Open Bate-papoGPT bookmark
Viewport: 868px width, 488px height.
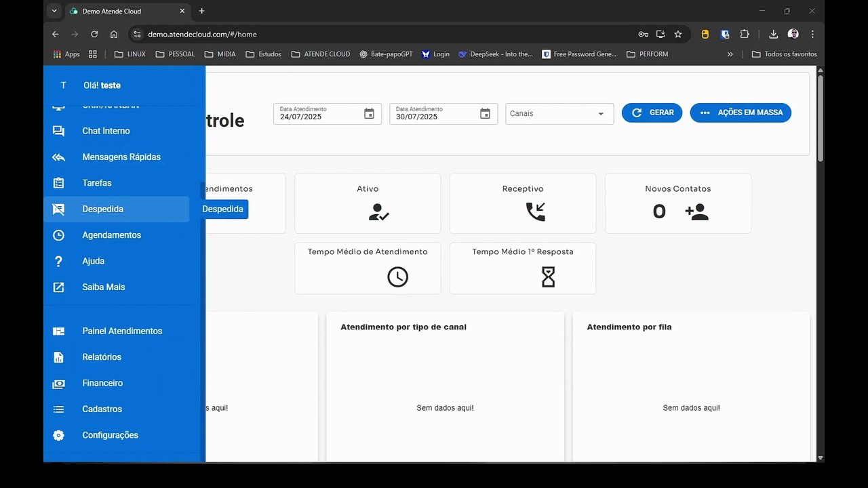tap(386, 54)
